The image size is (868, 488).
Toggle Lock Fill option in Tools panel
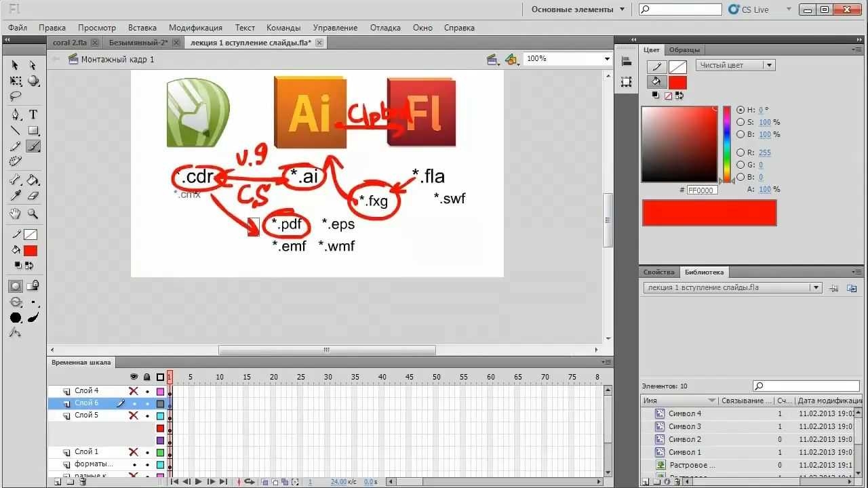click(x=33, y=286)
